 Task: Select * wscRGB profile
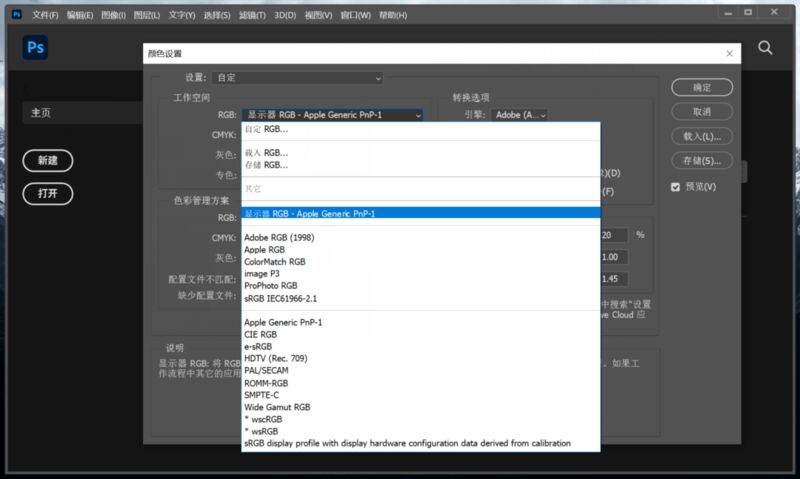tap(421, 419)
